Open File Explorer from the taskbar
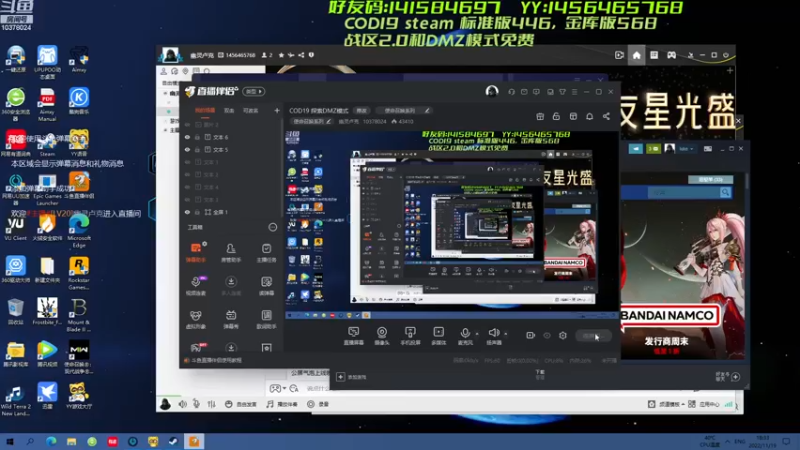The height and width of the screenshot is (450, 800). click(71, 441)
